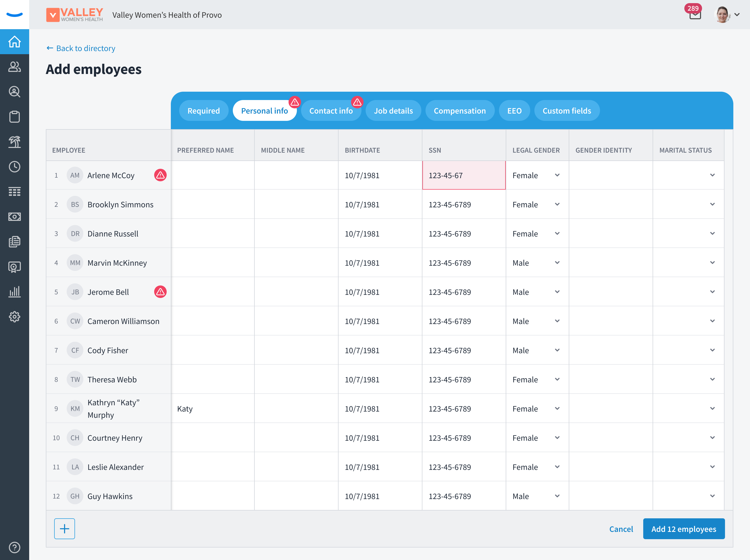This screenshot has width=750, height=560.
Task: Open the clipboard icon in the sidebar
Action: 15,117
